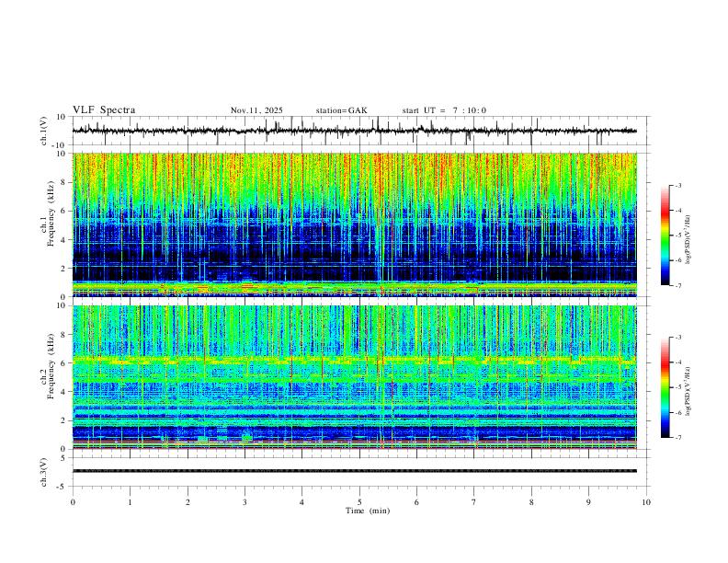Click the "VLF Spectra" title text
The height and width of the screenshot is (563, 728).
(104, 110)
